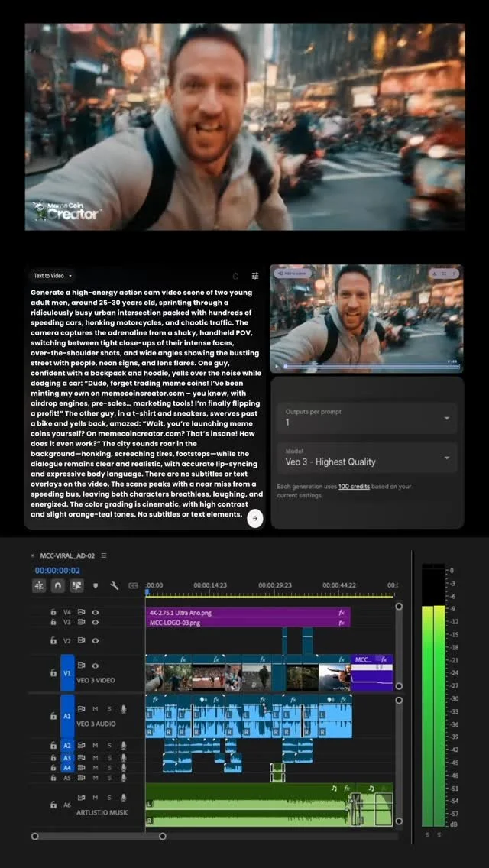Click the prompt text area
Viewport: 489px width, 868px height.
coord(145,403)
